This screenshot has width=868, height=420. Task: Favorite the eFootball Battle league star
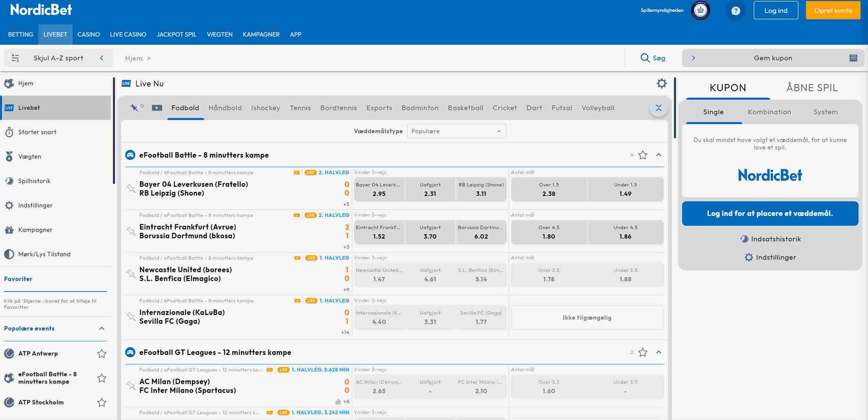[642, 155]
